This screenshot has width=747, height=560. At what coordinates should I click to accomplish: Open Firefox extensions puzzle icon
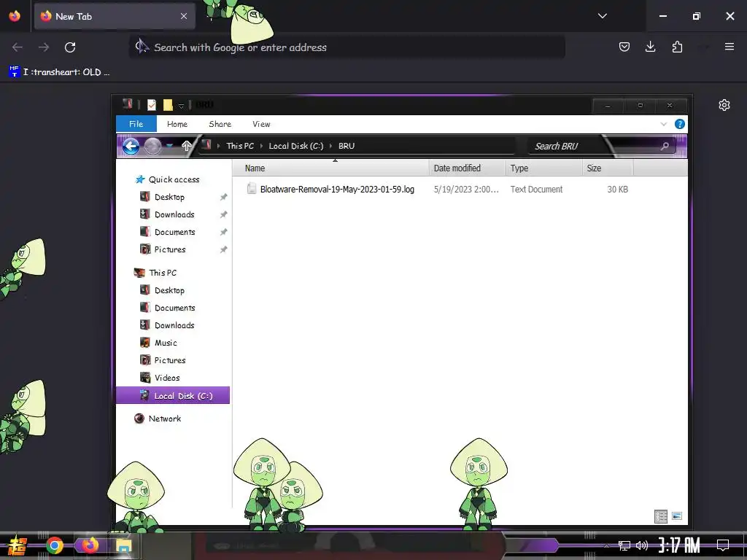677,47
